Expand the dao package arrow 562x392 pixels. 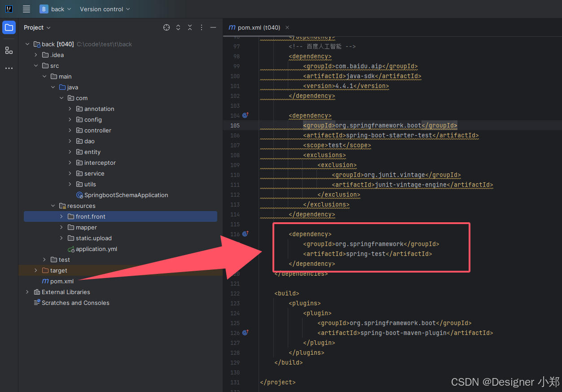(x=70, y=141)
